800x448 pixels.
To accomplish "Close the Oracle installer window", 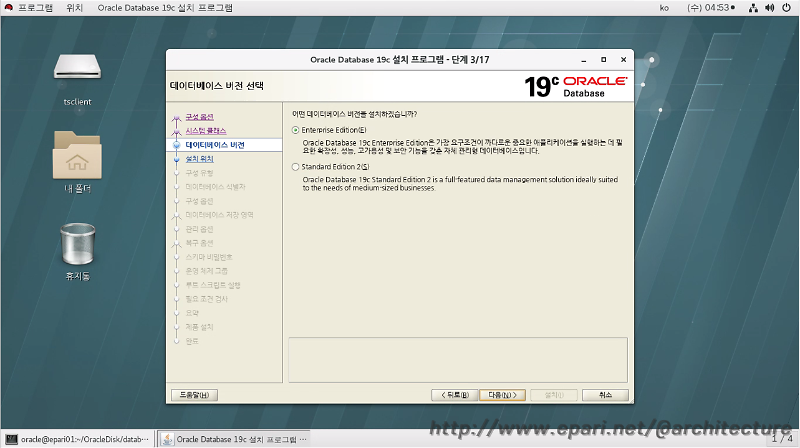I will pyautogui.click(x=623, y=60).
